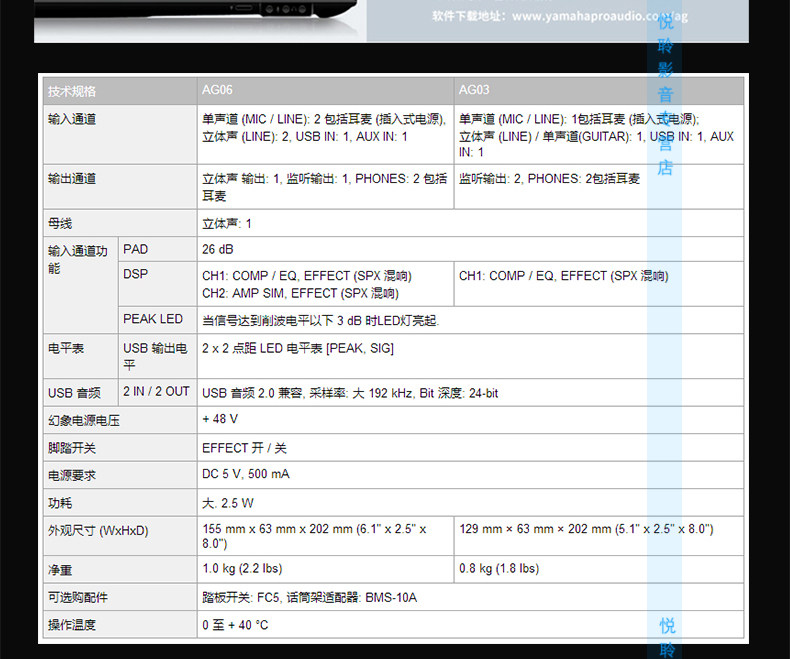Select the '大. 2.5 W' value
790x659 pixels.
click(x=228, y=503)
